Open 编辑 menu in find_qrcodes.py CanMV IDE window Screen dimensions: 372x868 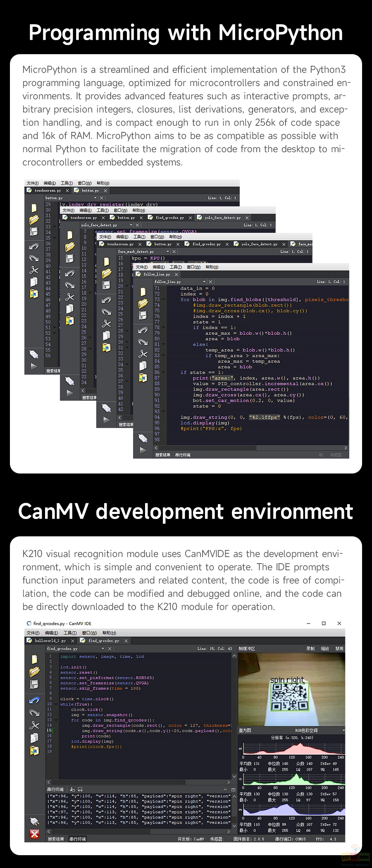coord(52,633)
